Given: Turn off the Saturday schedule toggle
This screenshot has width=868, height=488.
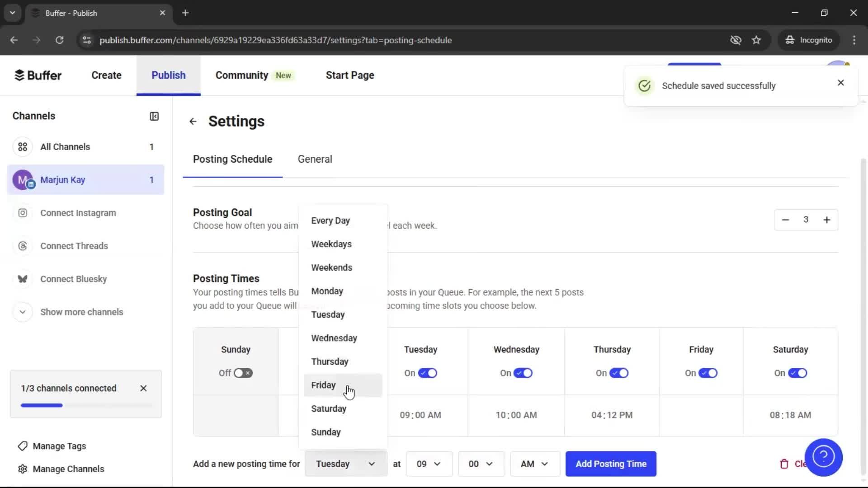Looking at the screenshot, I should click(x=797, y=373).
